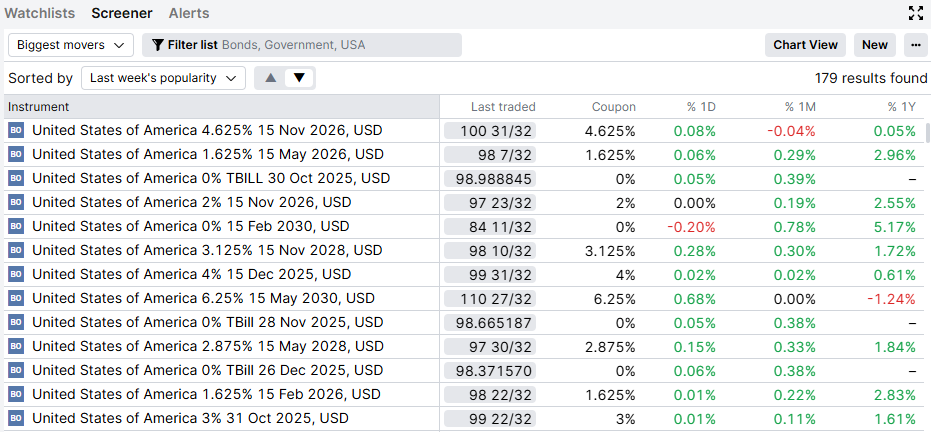
Task: Click BO icon for 2.875% 15 May 2028 bond
Action: pos(16,347)
